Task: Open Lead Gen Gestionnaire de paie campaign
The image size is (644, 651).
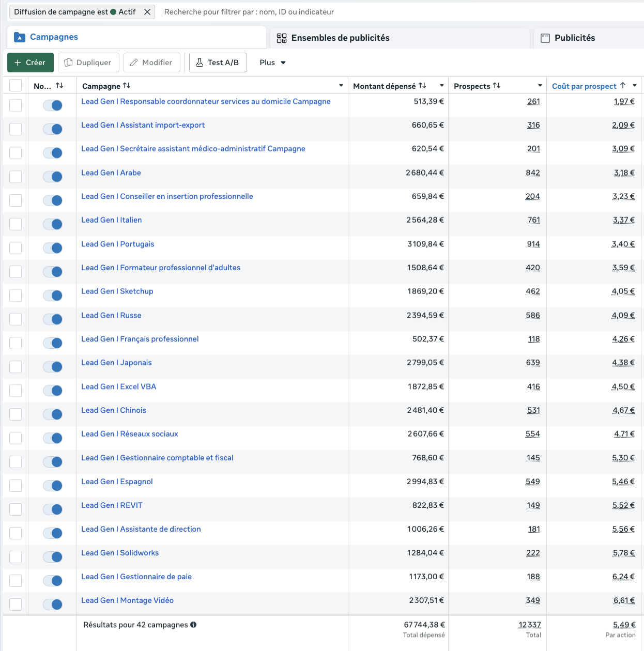Action: tap(136, 577)
